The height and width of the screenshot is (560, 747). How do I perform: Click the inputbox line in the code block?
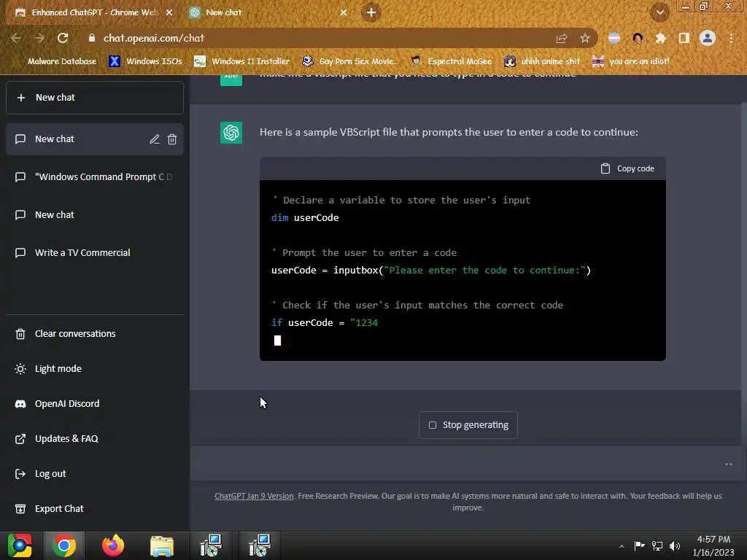[431, 271]
